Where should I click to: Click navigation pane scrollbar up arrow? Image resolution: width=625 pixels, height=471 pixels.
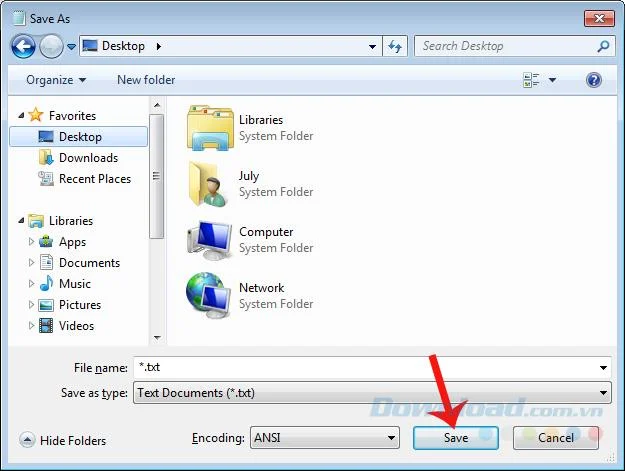pyautogui.click(x=157, y=105)
